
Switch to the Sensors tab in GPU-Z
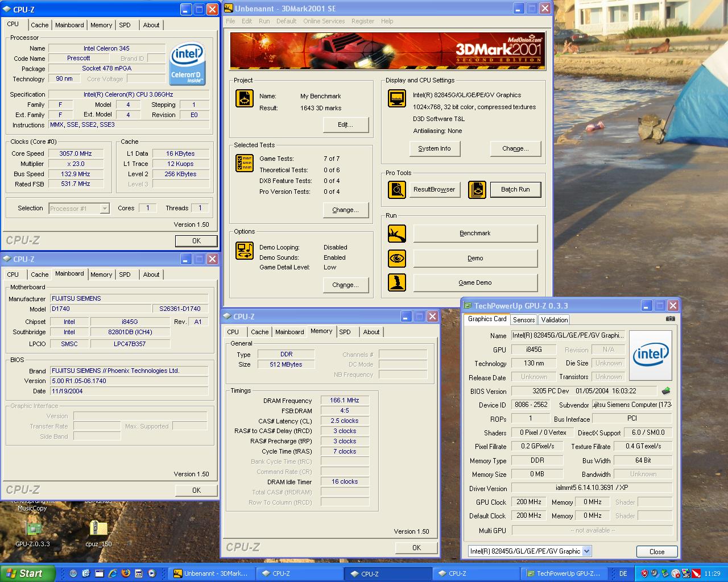[x=524, y=320]
